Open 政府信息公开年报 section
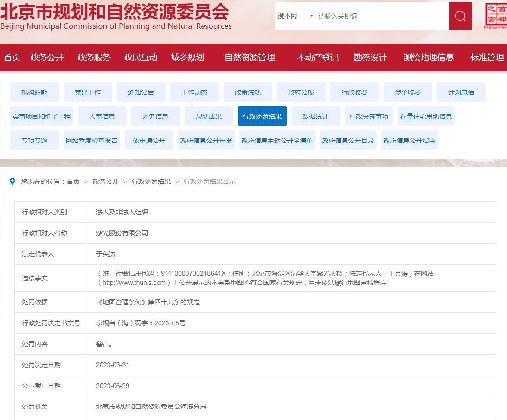Screen dimensions: 507x420 coord(206,141)
